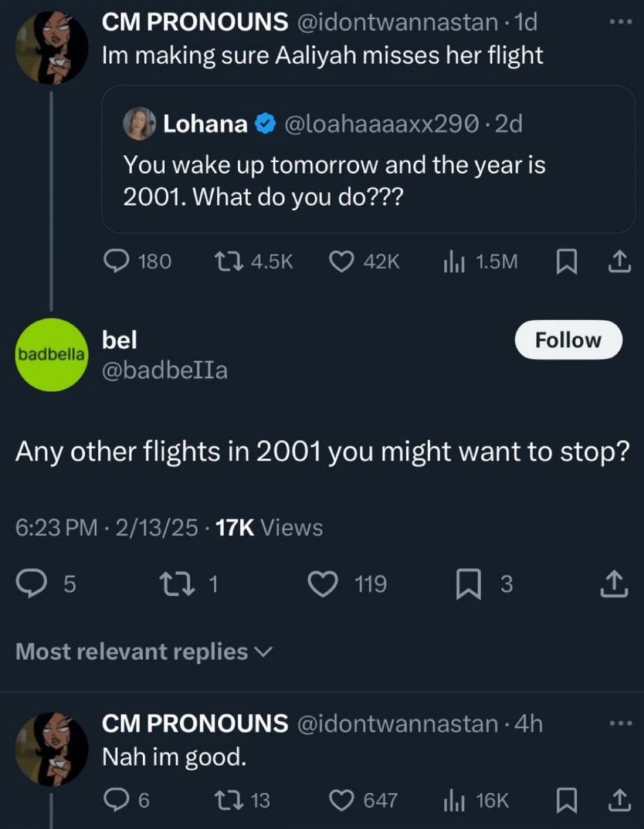This screenshot has width=644, height=829.
Task: Open more options on the Aaliyah tweet
Action: (x=620, y=22)
